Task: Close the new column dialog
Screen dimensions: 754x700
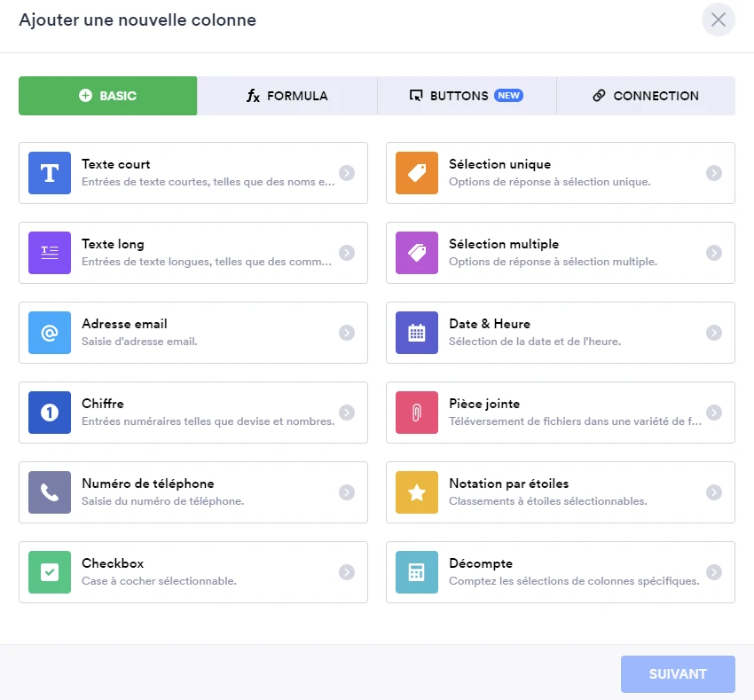Action: click(718, 20)
